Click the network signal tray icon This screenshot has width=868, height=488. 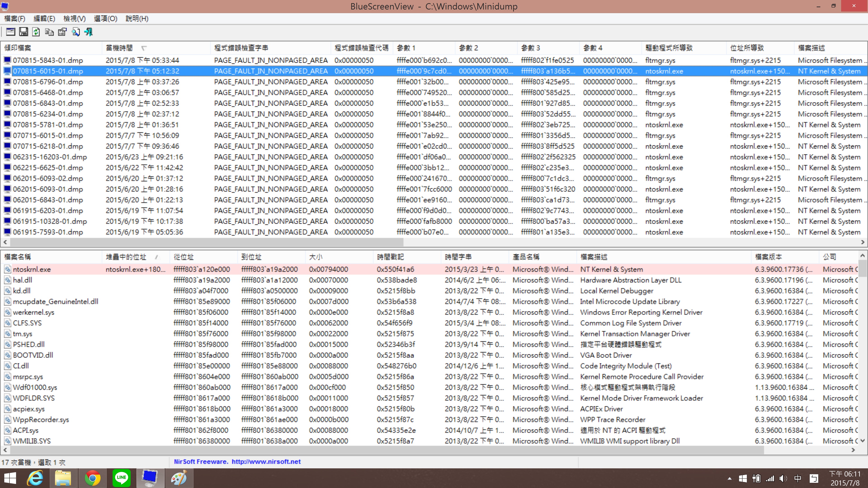770,479
